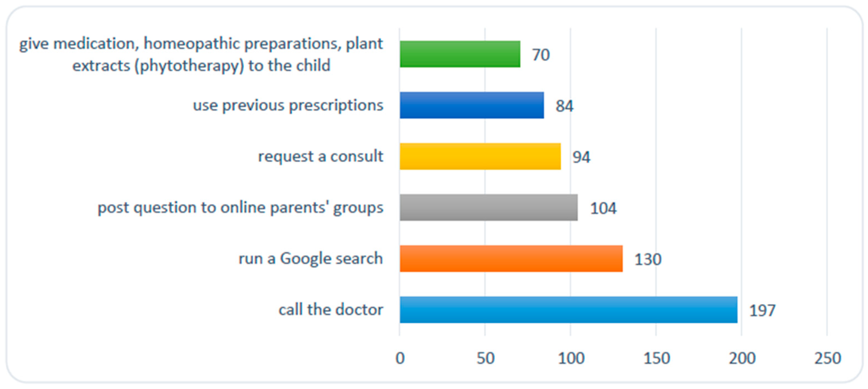This screenshot has width=868, height=389.
Task: Click the axis tick label 250
Action: click(827, 358)
